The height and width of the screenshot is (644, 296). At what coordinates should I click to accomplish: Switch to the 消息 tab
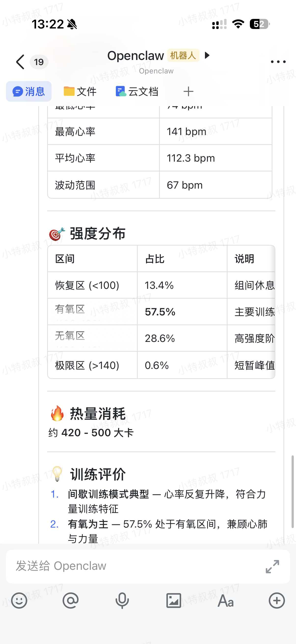(28, 91)
